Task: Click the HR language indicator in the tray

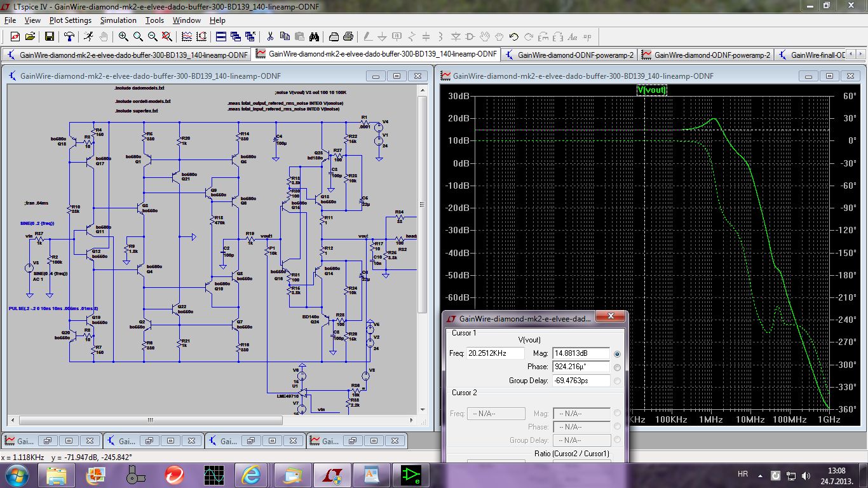Action: click(742, 475)
